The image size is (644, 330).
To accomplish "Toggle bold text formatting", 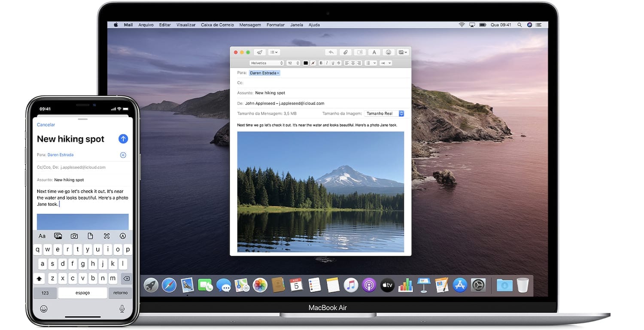I will (x=321, y=63).
